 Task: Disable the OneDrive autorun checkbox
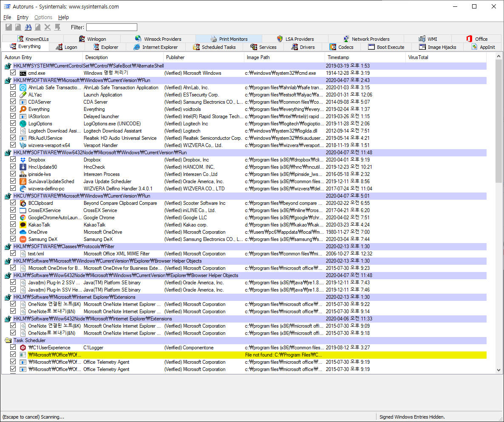point(13,232)
